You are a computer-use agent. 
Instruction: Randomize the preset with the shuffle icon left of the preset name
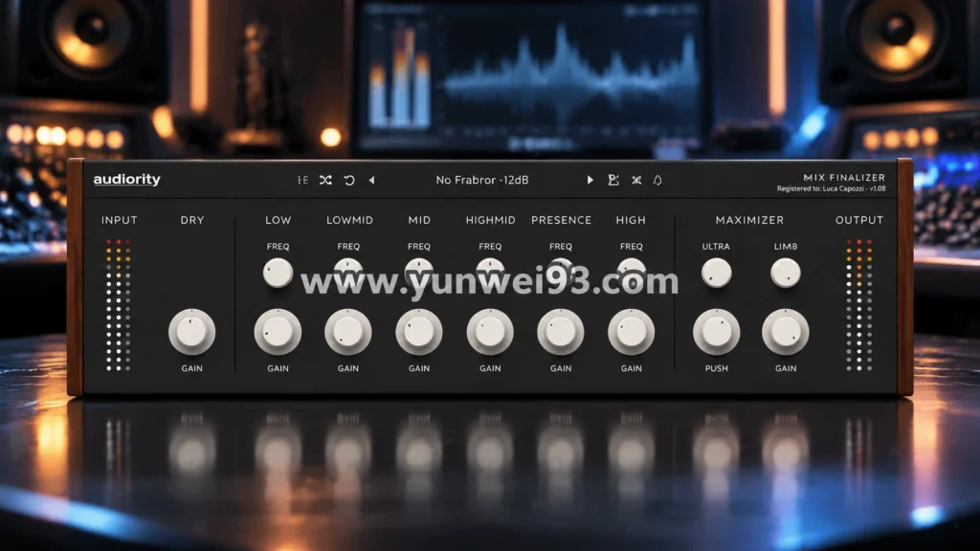325,180
